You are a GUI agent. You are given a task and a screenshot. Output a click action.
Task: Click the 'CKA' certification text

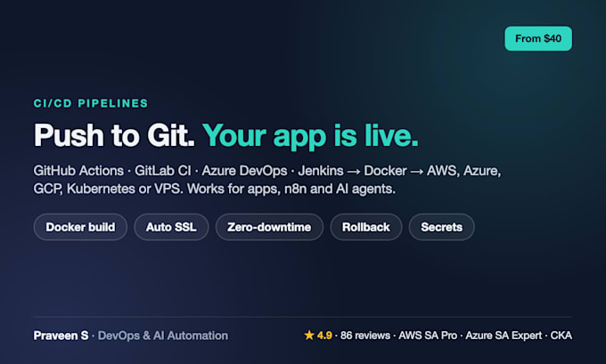tap(561, 336)
